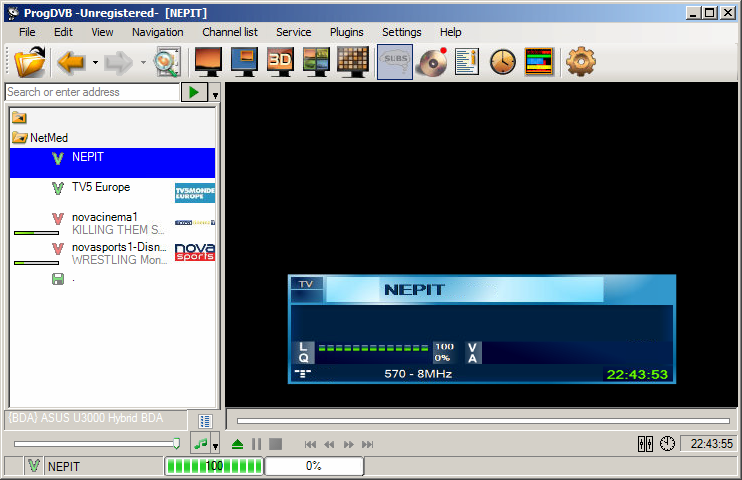Toggle the picture-in-picture blue monitor icon
742x480 pixels.
244,62
